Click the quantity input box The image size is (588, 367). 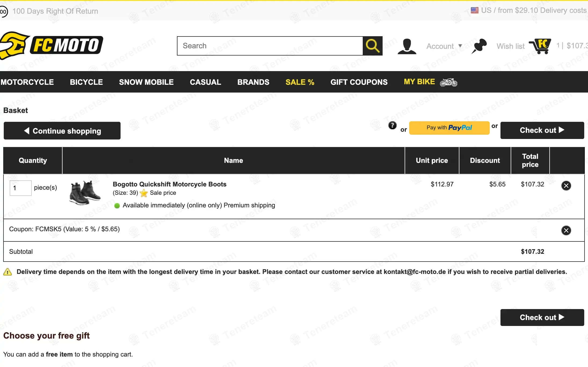coord(20,188)
